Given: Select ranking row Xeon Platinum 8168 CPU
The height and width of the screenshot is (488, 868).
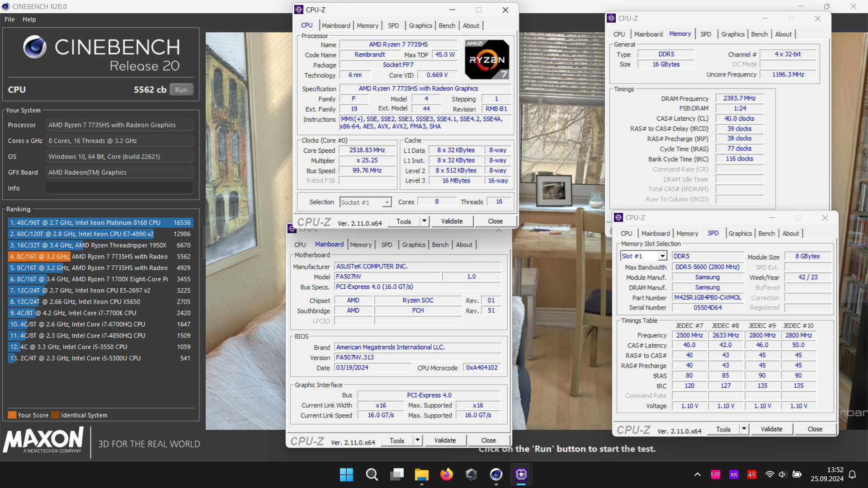Looking at the screenshot, I should [x=100, y=223].
